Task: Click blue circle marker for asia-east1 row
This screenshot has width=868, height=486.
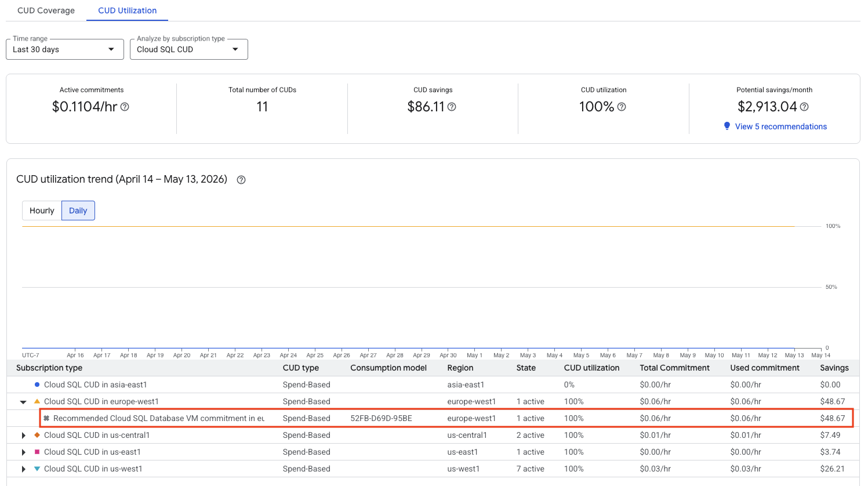Action: tap(37, 385)
